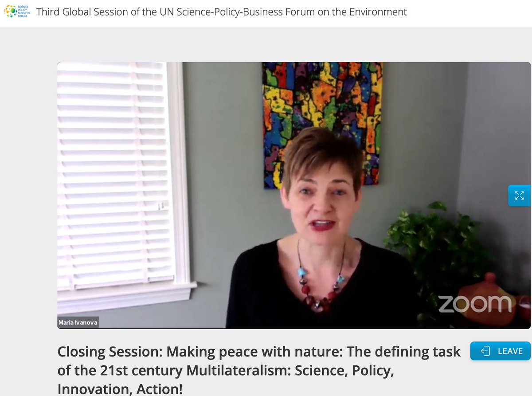This screenshot has height=396, width=532.
Task: Click the words Innovation, Action! in the heading
Action: (120, 389)
